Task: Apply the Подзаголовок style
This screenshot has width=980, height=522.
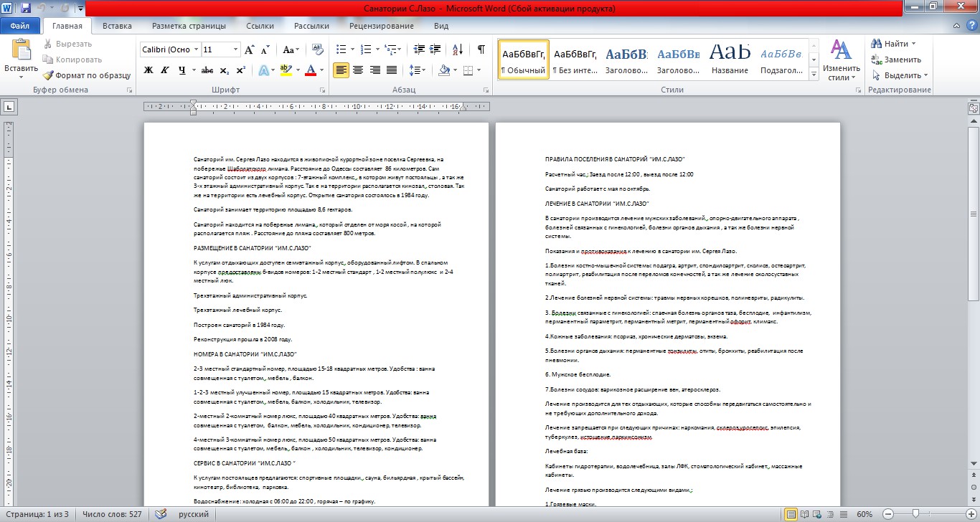Action: tap(781, 60)
